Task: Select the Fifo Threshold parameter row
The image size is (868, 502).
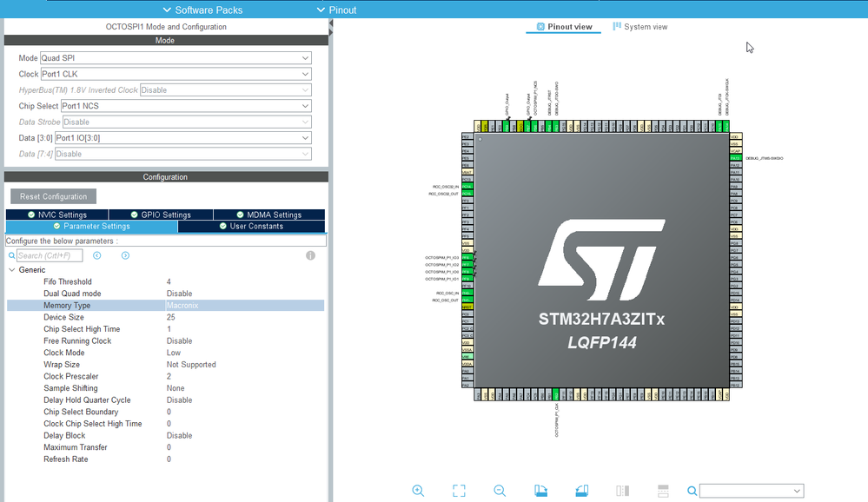Action: click(x=165, y=281)
